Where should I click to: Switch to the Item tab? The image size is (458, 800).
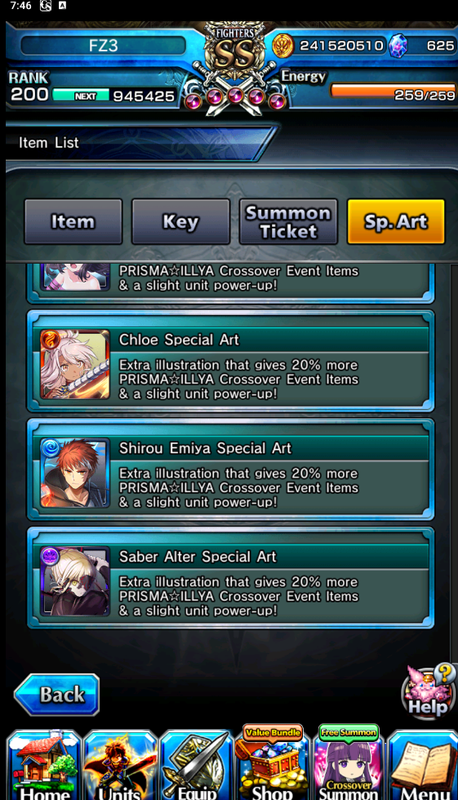click(73, 221)
